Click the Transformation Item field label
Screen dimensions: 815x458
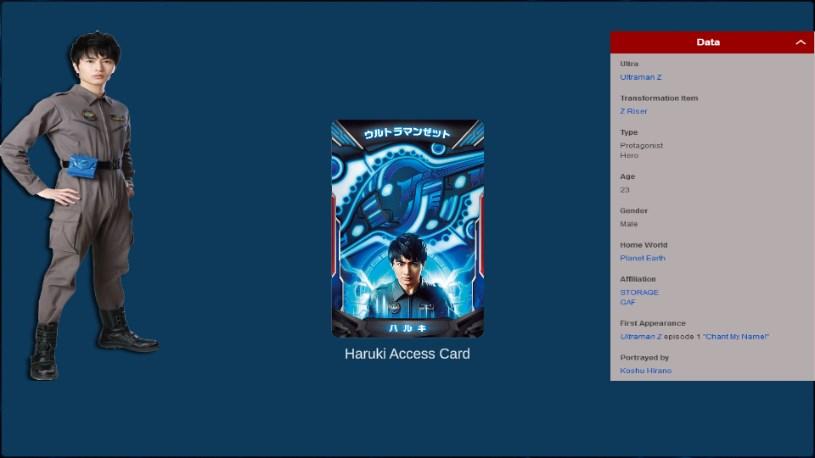pyautogui.click(x=659, y=98)
